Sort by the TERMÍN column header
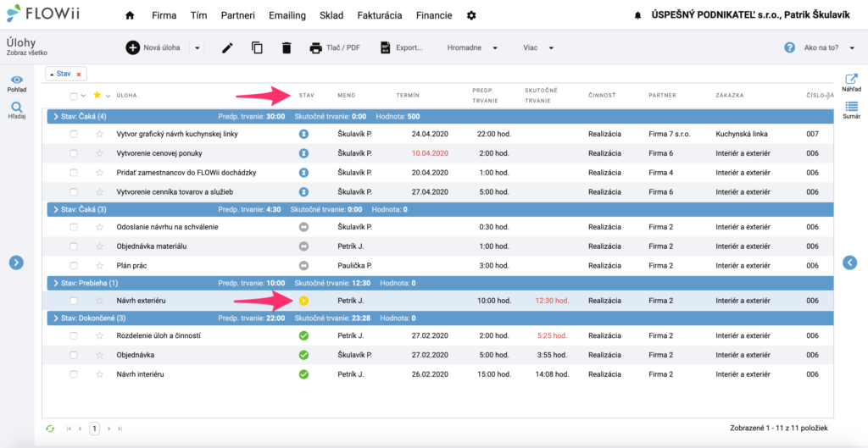Screen dimensions: 868x448 408,96
